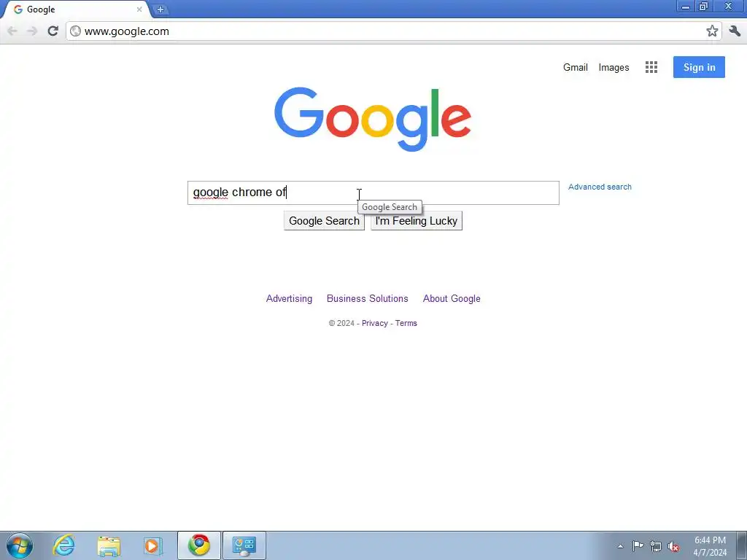Open the Gmail link
The width and height of the screenshot is (747, 560).
click(575, 67)
